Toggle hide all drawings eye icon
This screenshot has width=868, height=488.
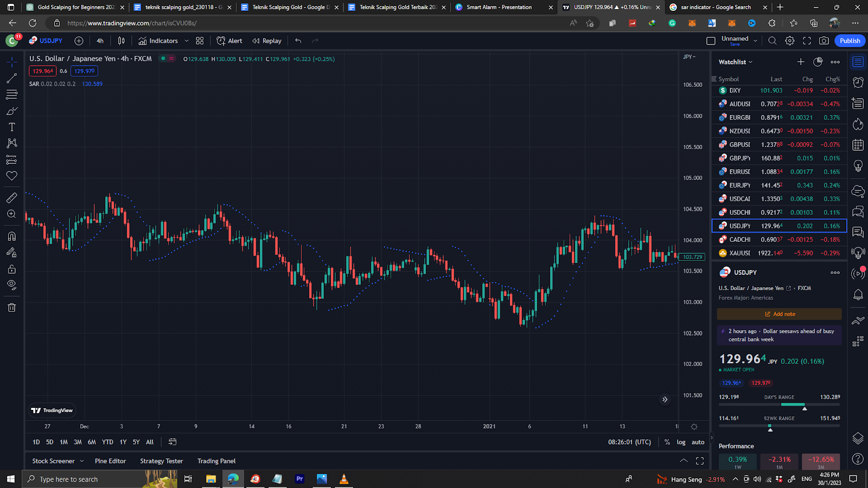[11, 285]
